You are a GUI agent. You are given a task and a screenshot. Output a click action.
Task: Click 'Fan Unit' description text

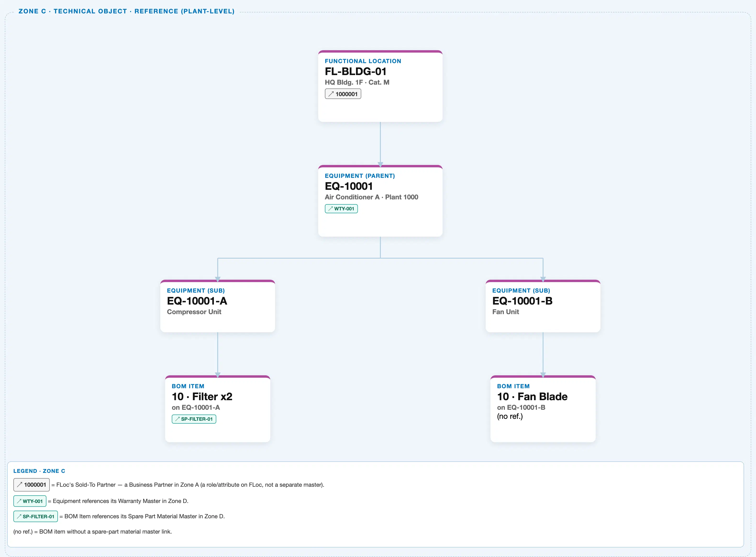point(505,312)
